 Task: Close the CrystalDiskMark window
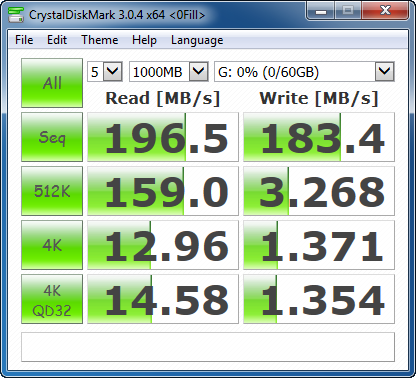coord(385,11)
